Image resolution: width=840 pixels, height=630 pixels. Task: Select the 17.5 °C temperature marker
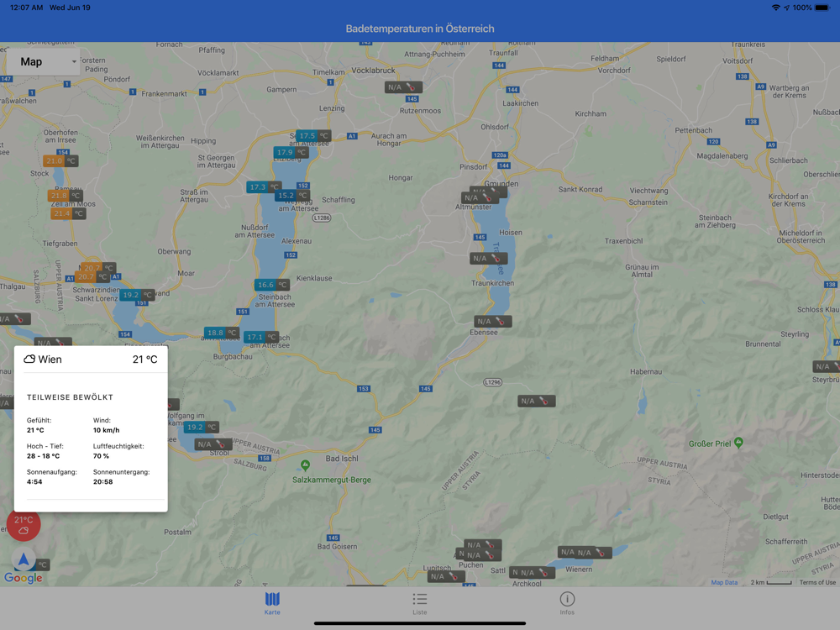(x=313, y=136)
